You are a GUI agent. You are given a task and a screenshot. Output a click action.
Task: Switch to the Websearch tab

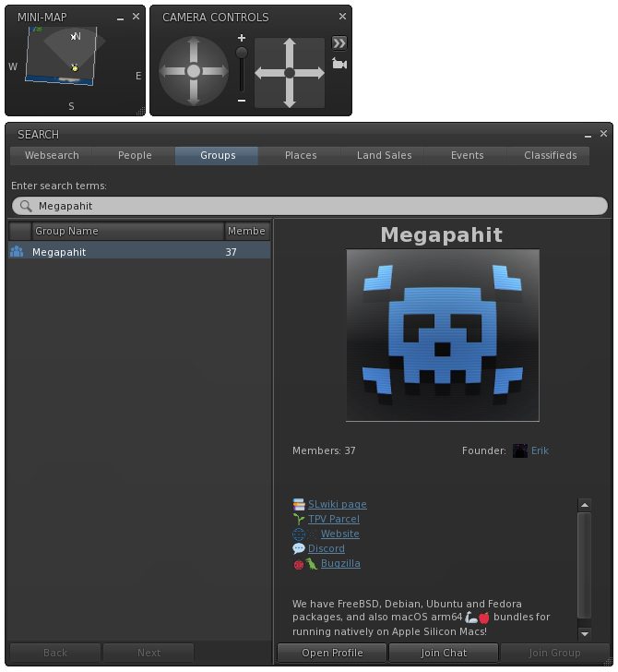point(52,156)
